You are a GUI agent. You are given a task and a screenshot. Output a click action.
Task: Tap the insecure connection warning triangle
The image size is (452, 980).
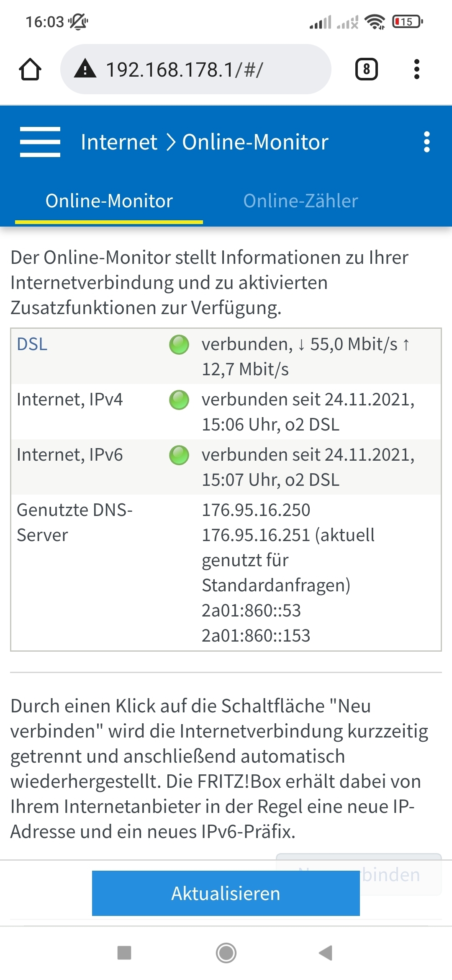point(85,69)
